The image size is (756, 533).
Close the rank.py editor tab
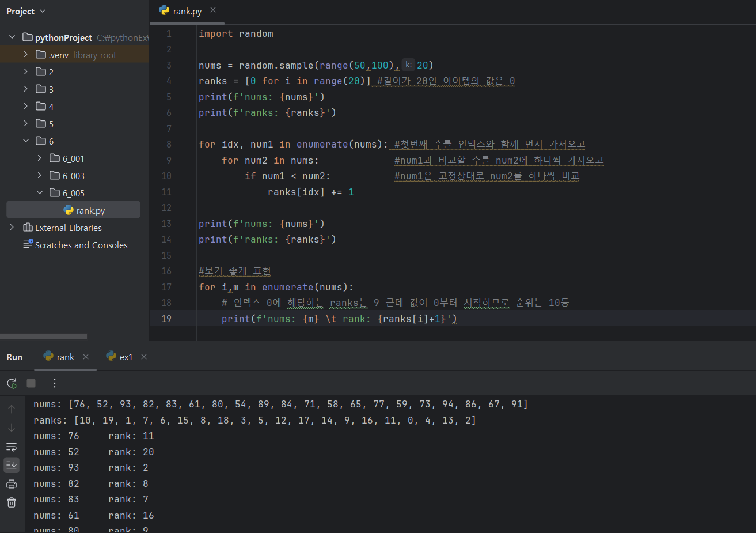click(x=213, y=10)
